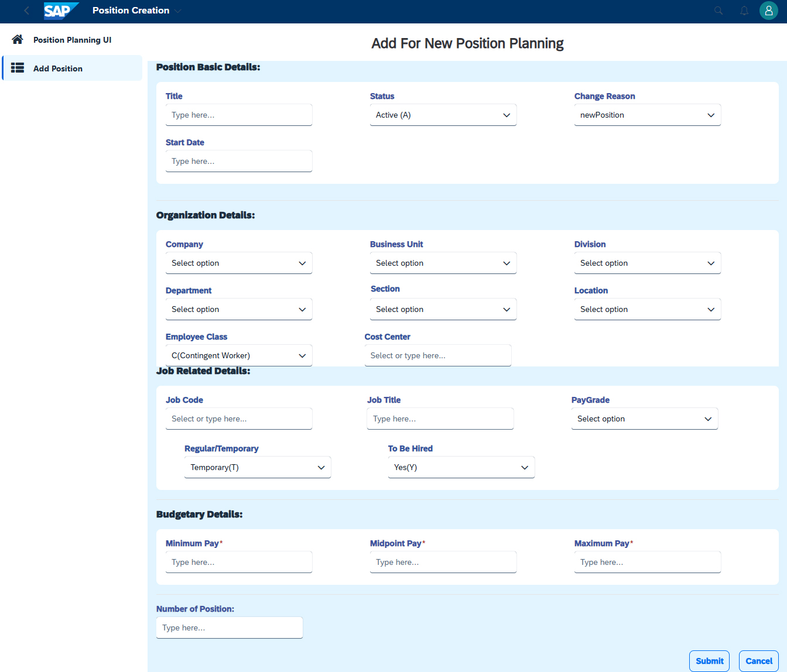Open the Company select list
The height and width of the screenshot is (672, 787).
(238, 263)
